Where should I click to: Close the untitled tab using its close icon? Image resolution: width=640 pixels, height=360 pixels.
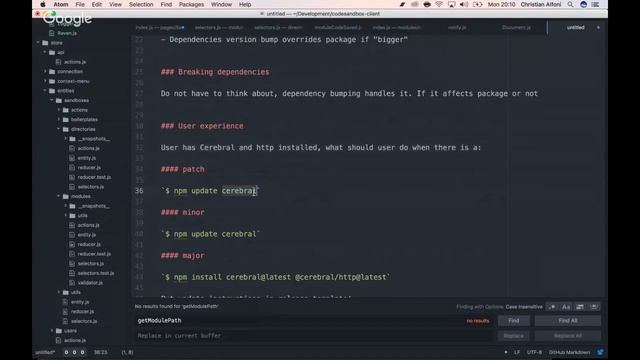(x=598, y=28)
